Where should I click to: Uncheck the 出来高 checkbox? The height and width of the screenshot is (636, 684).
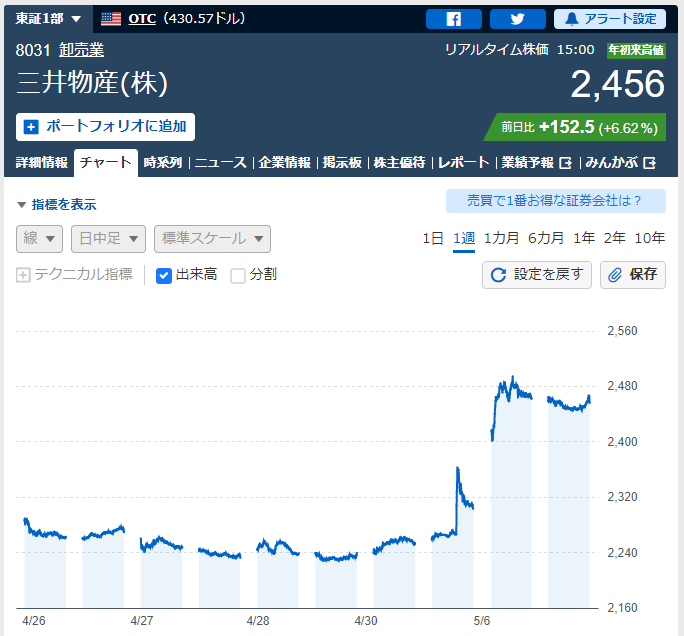click(x=164, y=276)
